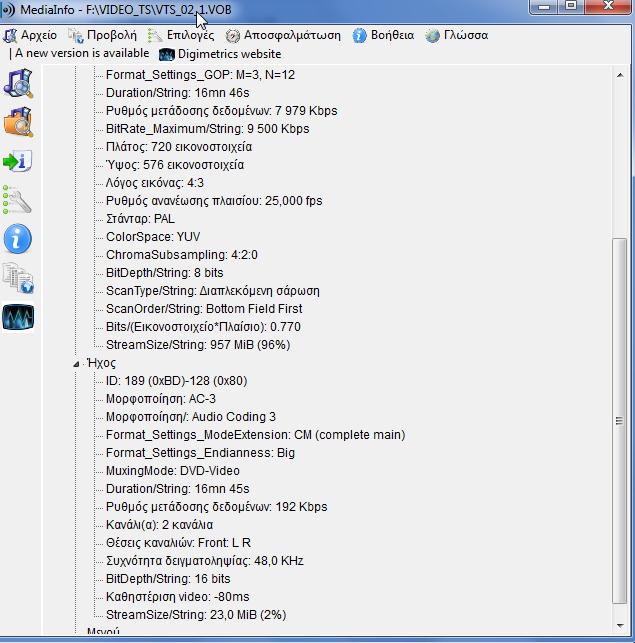This screenshot has height=643, width=635.
Task: Select BitDepth/String: 8 bits row
Action: (x=164, y=273)
